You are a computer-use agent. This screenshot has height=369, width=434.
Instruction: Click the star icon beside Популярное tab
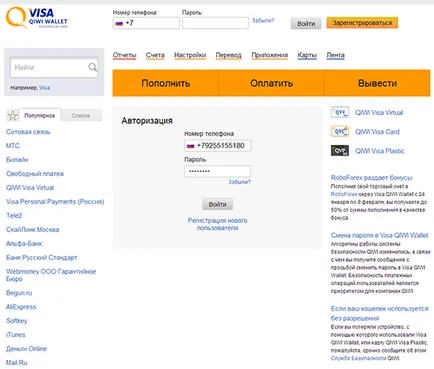point(13,116)
